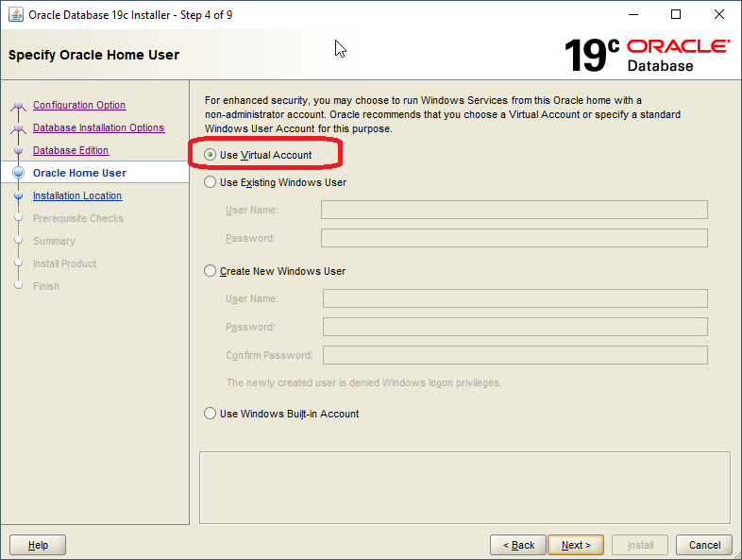Screen dimensions: 742x560
Task: Click the empty message area at bottom
Action: [x=464, y=487]
